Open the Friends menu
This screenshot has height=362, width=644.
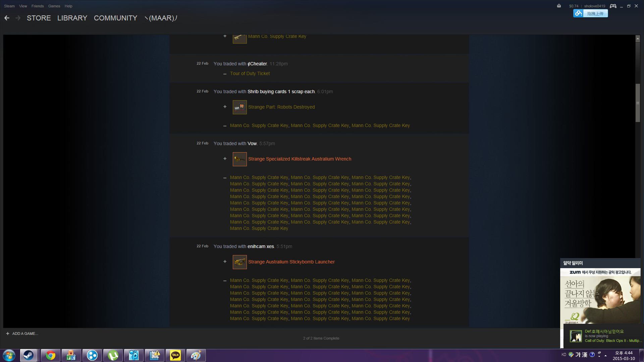coord(38,6)
